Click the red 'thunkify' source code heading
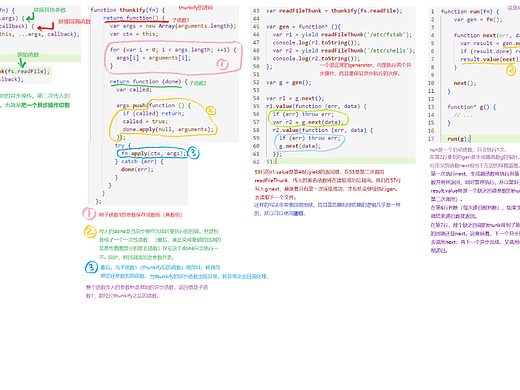The image size is (520, 390). click(196, 8)
